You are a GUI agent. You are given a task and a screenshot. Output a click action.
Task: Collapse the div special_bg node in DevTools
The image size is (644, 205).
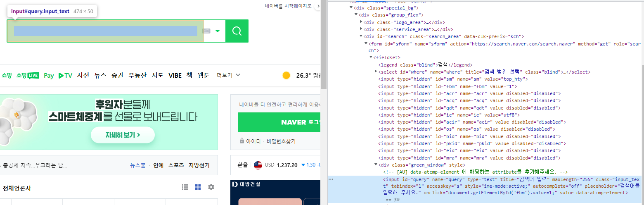point(351,8)
